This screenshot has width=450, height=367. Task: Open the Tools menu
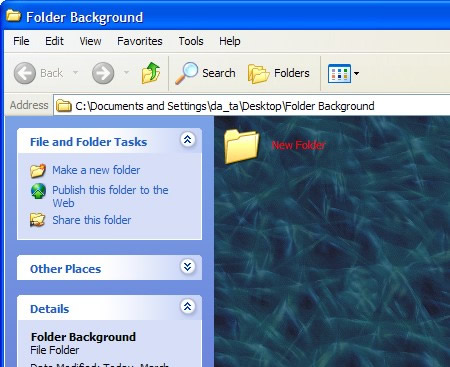point(191,41)
